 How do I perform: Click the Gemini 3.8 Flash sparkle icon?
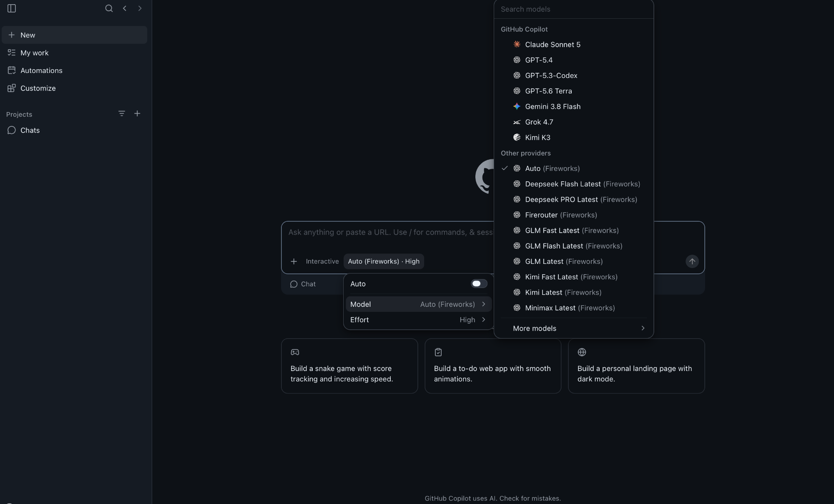(517, 106)
